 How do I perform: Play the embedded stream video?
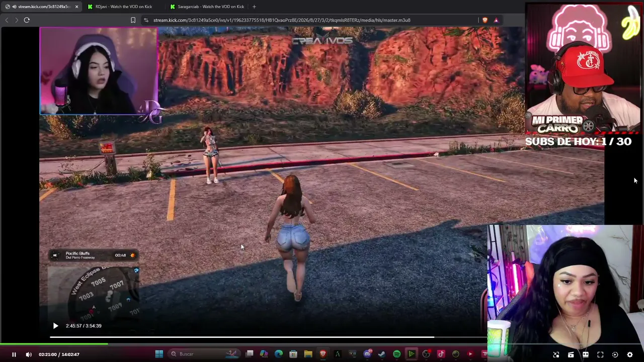55,326
